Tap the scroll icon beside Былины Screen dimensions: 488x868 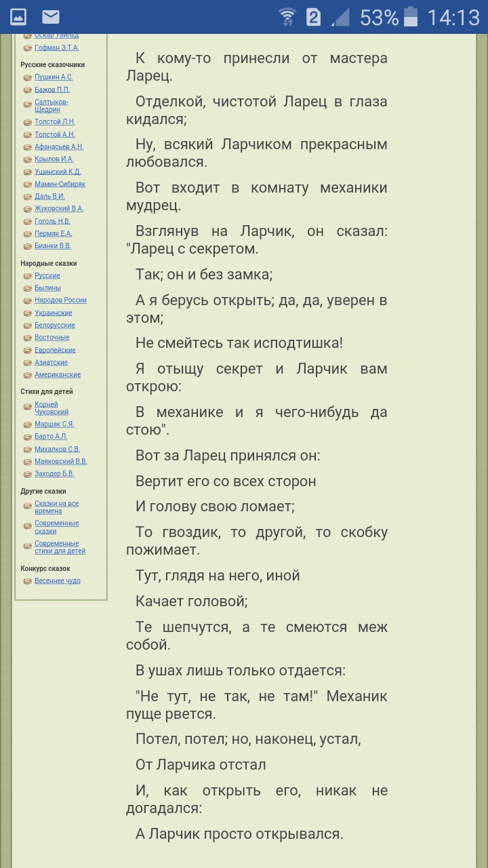(x=27, y=288)
